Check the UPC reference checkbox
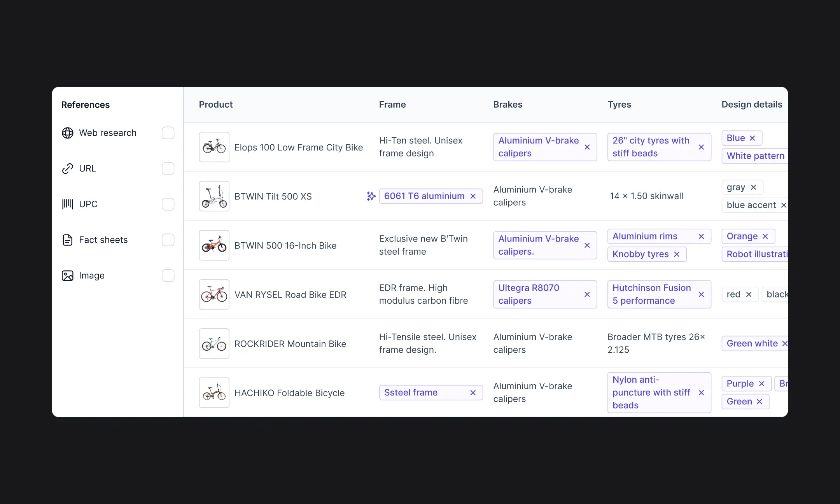Screen dimensions: 840x504 coord(168,204)
